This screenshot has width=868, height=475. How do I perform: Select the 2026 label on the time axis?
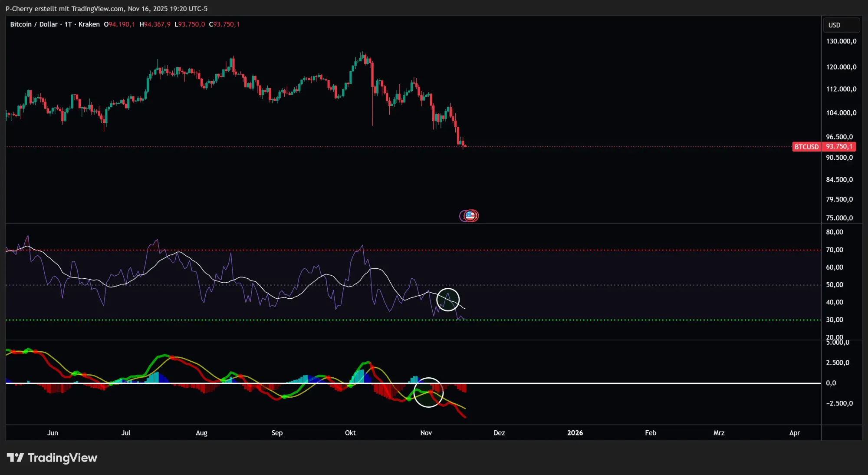point(575,433)
